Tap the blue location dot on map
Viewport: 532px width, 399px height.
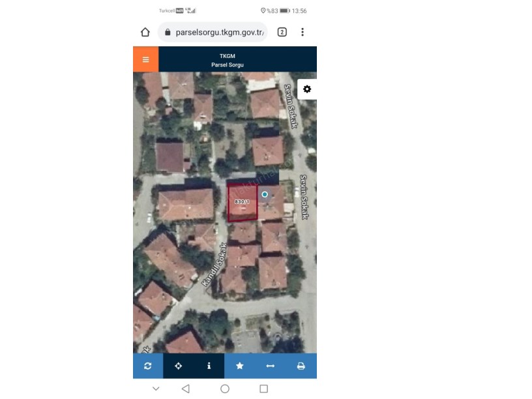pyautogui.click(x=265, y=194)
